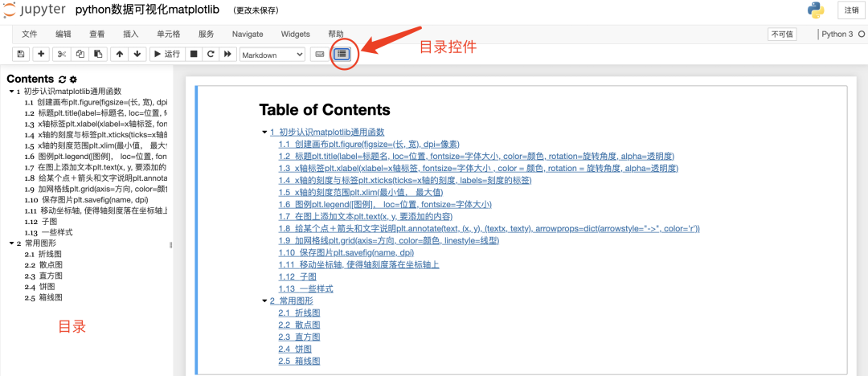Viewport: 868px width, 376px height.
Task: Move selected cell down with the arrow icon
Action: pyautogui.click(x=137, y=55)
